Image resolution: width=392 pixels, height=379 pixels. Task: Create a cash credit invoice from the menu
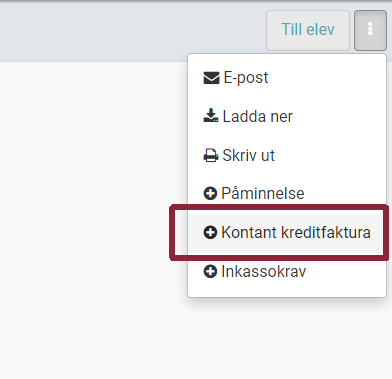pos(287,232)
